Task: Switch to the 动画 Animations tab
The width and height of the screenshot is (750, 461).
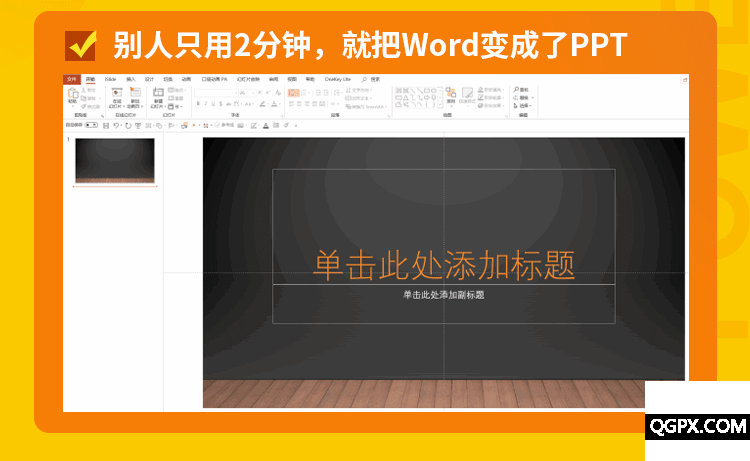Action: point(187,79)
